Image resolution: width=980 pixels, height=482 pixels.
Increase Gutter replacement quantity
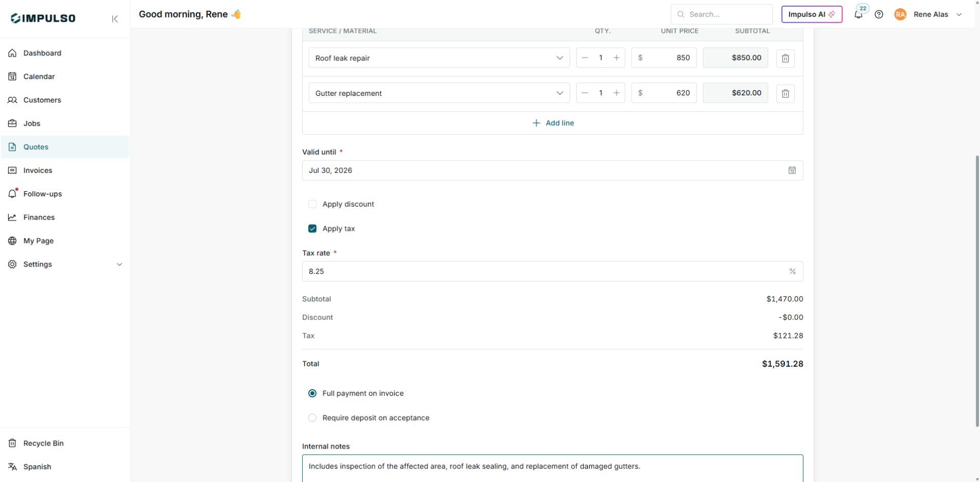[x=616, y=93]
